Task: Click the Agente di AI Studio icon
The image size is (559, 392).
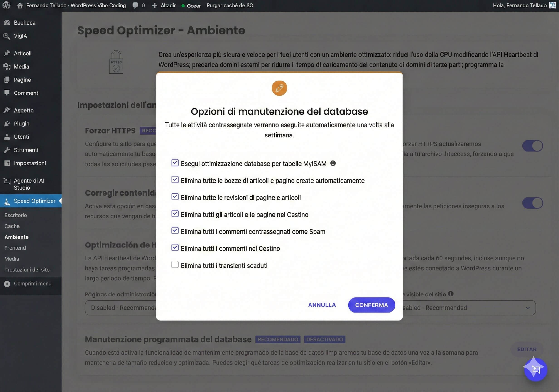Action: [7, 181]
